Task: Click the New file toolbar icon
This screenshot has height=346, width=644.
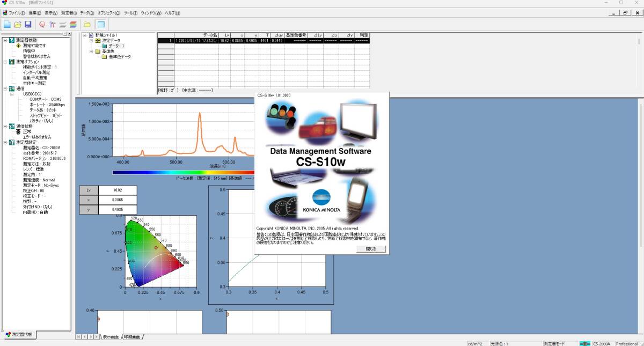Action: (8, 24)
